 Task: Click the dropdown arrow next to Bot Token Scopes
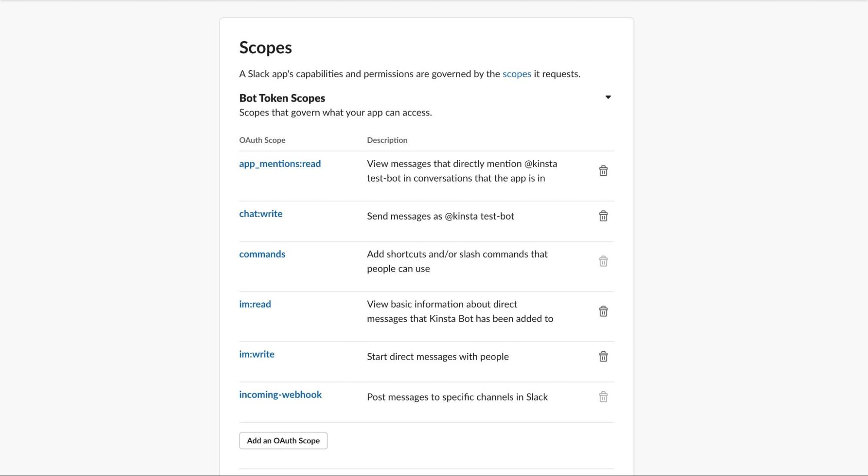point(608,97)
